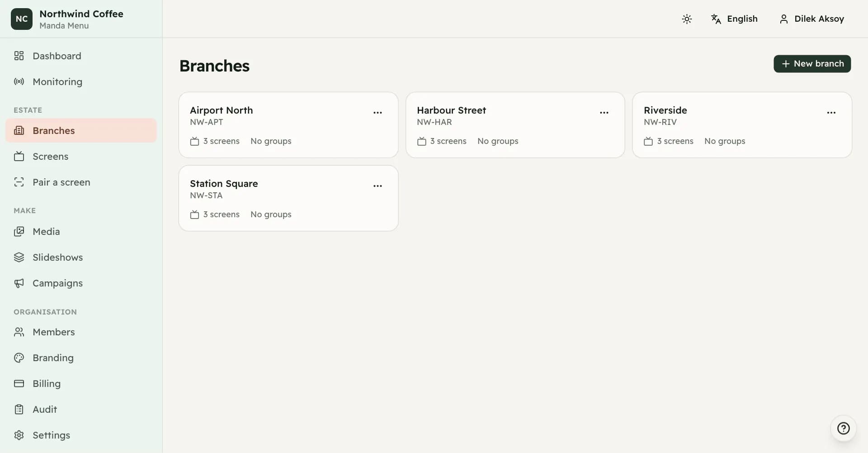This screenshot has height=453, width=868.
Task: Click 3 screens on Harbour Street card
Action: (x=448, y=141)
